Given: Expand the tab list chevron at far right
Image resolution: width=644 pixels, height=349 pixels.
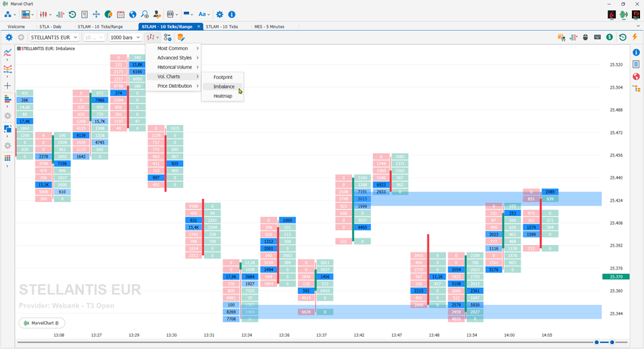Looking at the screenshot, I should (x=638, y=26).
